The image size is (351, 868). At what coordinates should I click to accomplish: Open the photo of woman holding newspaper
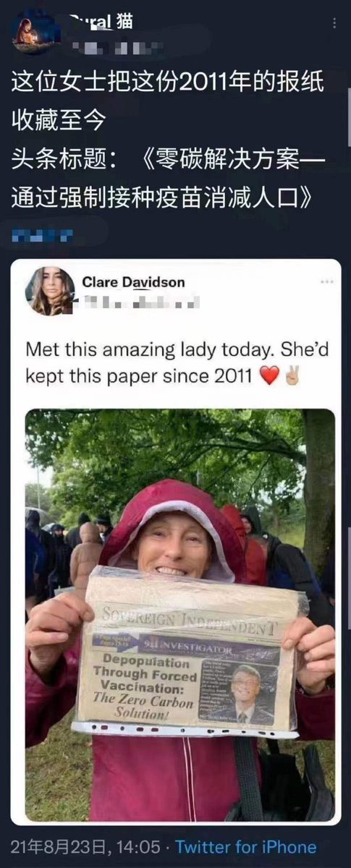(180, 614)
